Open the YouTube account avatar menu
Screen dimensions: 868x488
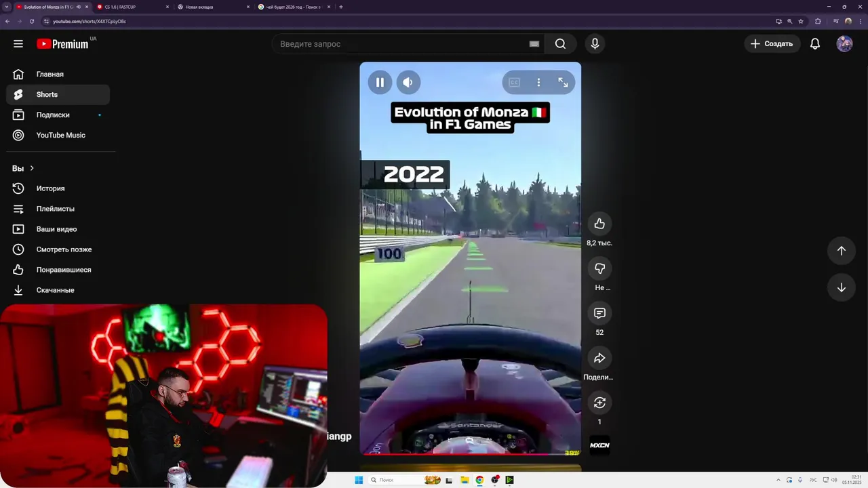844,44
